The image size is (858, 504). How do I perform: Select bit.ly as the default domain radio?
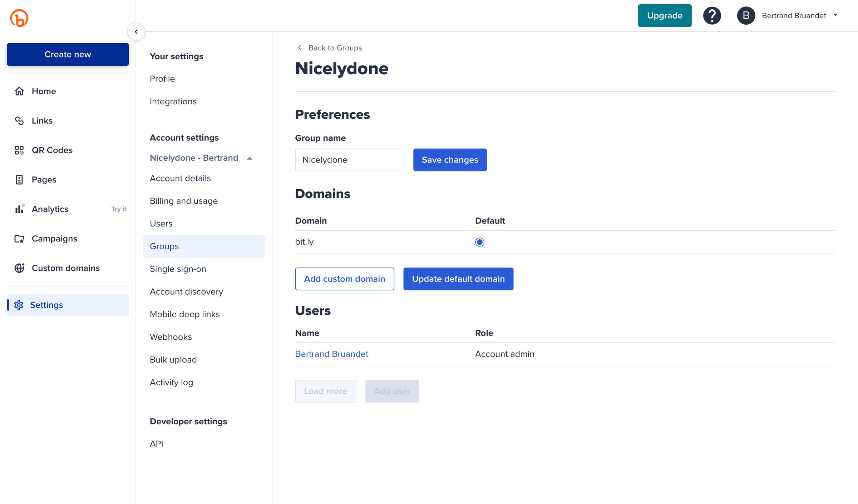tap(479, 242)
